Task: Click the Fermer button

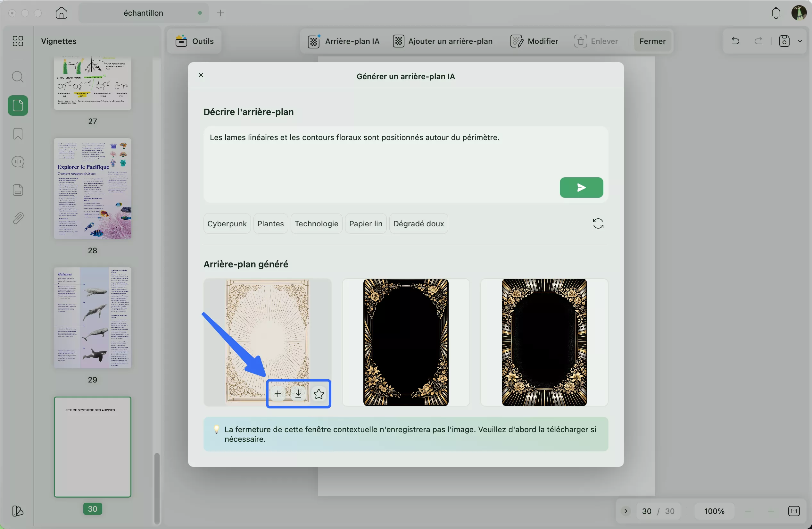Action: [652, 41]
